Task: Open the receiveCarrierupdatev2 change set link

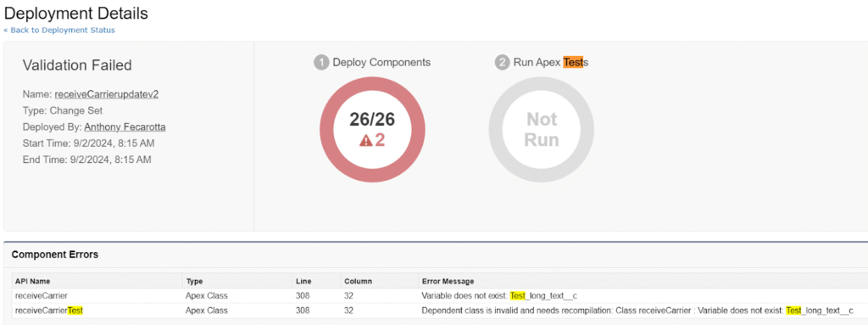Action: pos(107,93)
